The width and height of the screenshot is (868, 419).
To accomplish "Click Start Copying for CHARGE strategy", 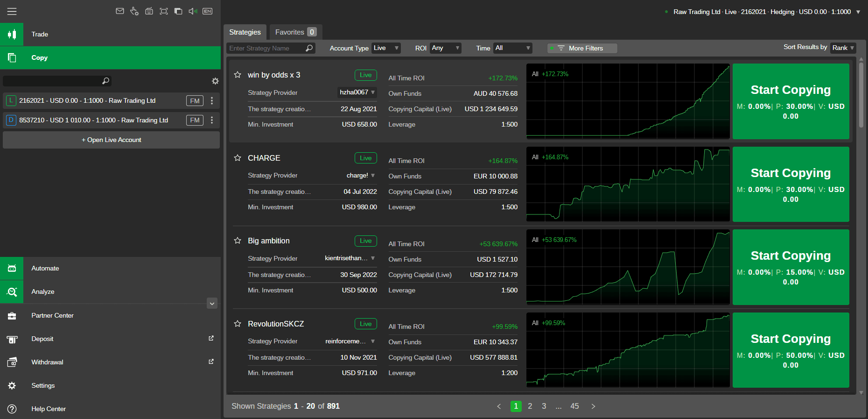I will (x=791, y=185).
